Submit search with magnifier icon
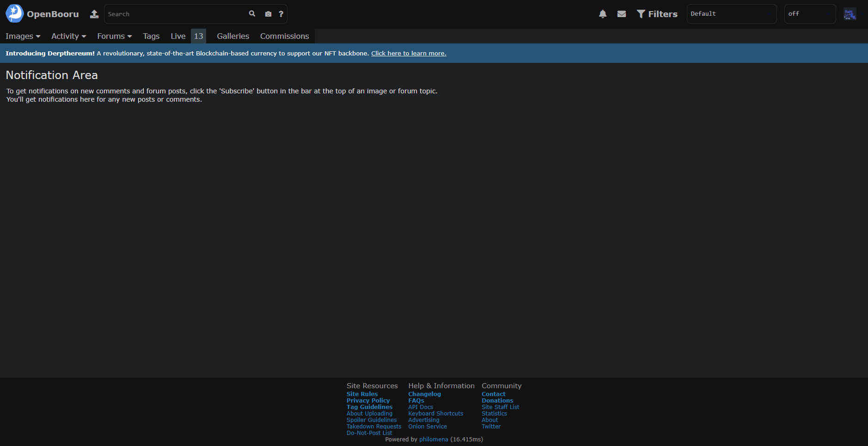 252,14
